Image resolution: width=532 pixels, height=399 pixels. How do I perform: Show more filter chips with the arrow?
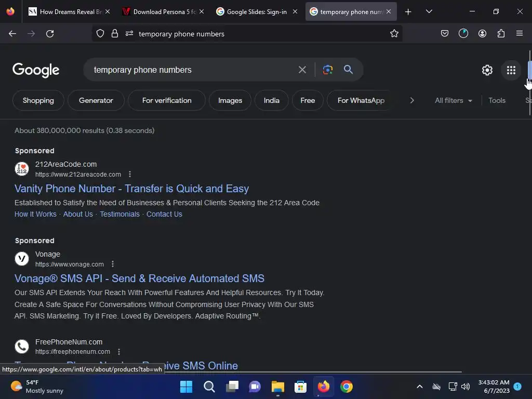tap(412, 101)
